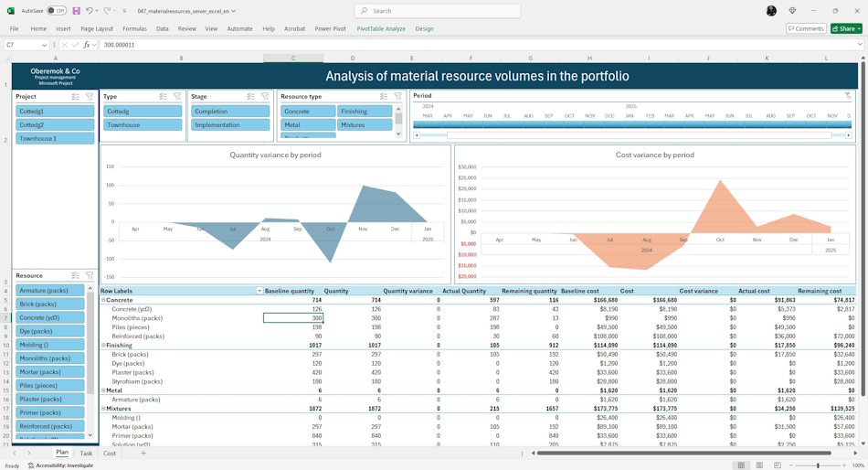Toggle Implementation stage slicer item
868x470 pixels.
pyautogui.click(x=230, y=125)
